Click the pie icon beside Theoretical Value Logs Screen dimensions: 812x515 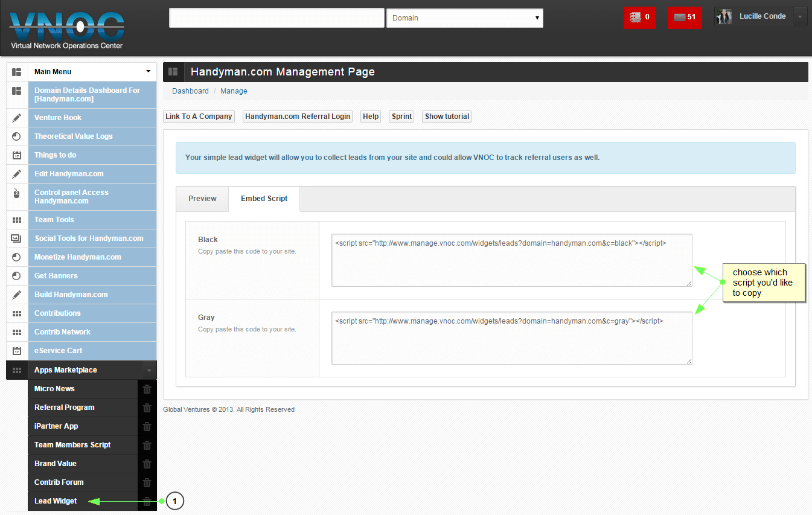coord(17,136)
